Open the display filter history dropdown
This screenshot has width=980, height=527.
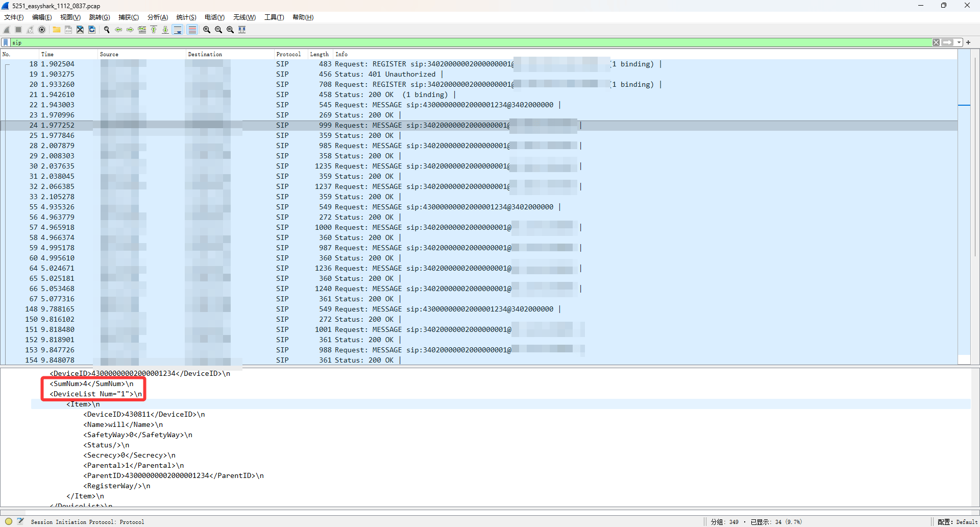click(x=959, y=42)
